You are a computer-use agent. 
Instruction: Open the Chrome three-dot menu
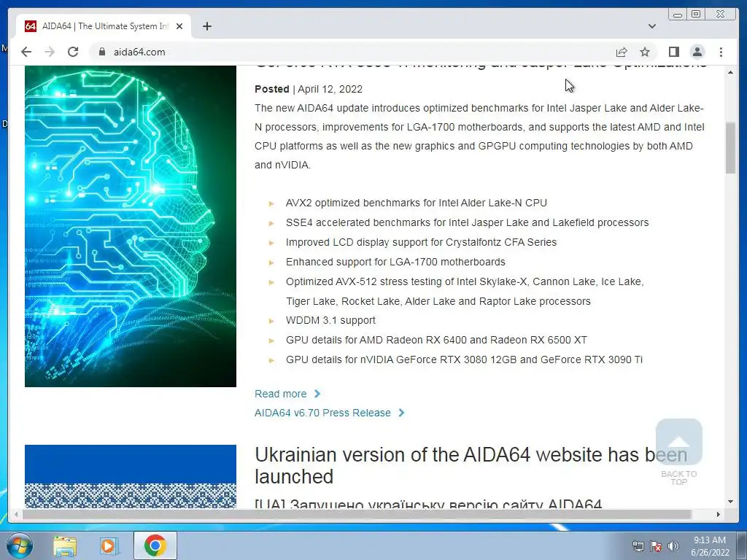pos(721,52)
